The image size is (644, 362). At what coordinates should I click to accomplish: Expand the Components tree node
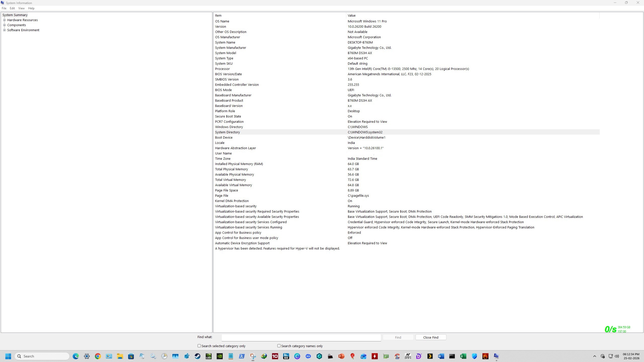tap(4, 25)
